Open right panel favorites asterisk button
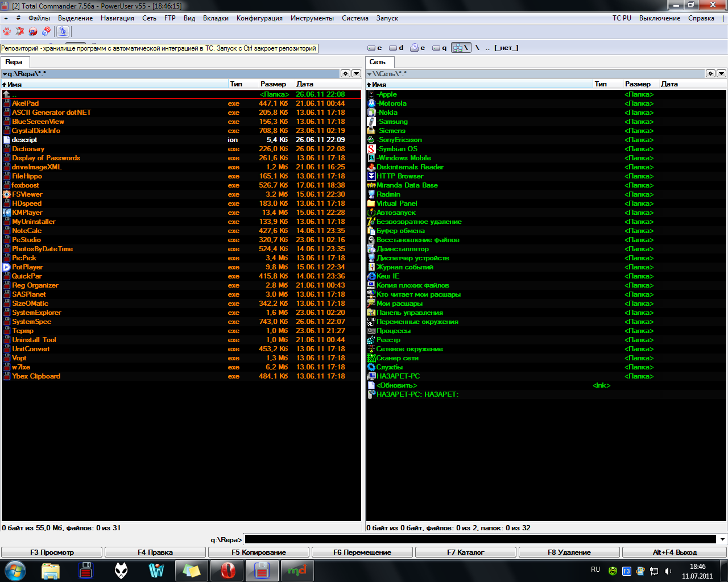This screenshot has height=582, width=728. point(710,73)
